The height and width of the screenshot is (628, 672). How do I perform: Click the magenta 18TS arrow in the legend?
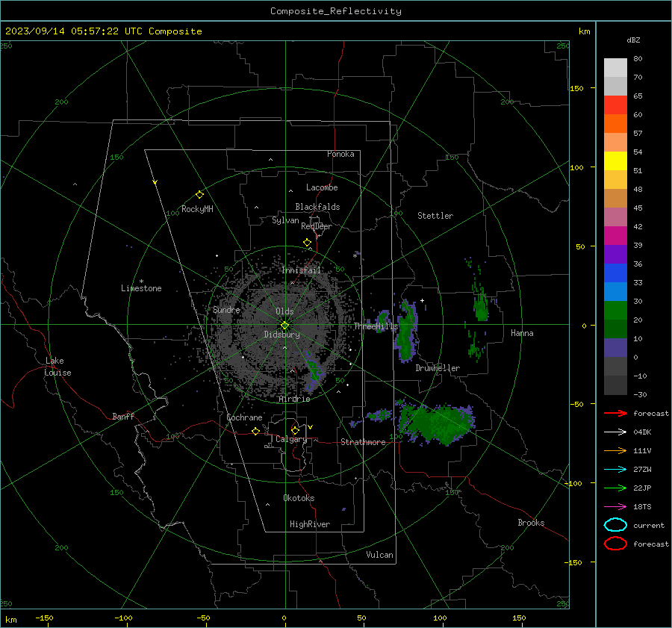coord(615,507)
